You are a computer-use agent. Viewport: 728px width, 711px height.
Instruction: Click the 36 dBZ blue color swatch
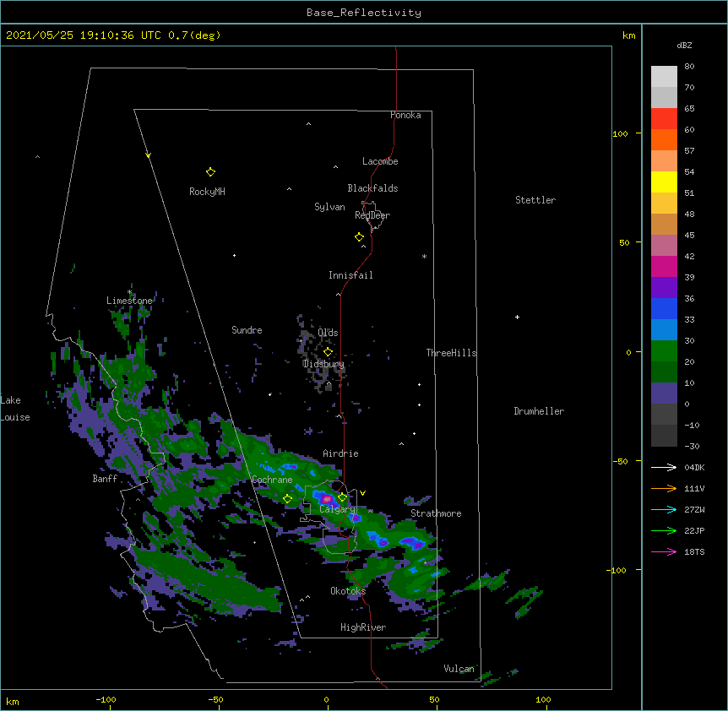tap(664, 308)
